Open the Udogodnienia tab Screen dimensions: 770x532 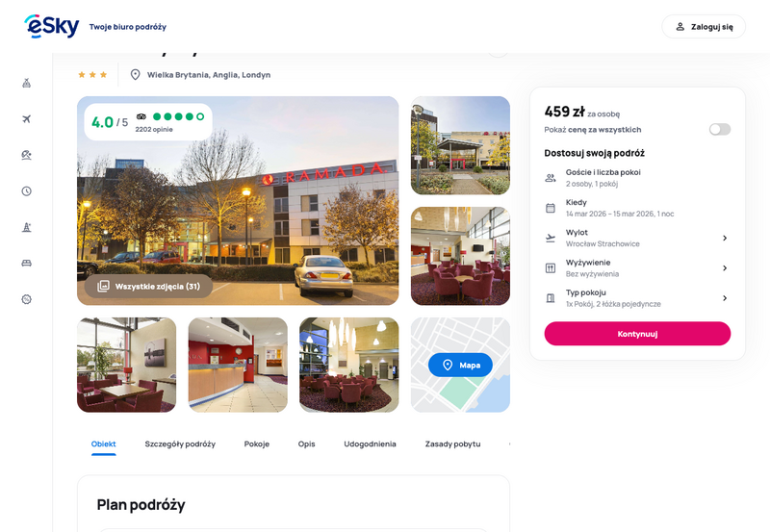click(x=370, y=443)
